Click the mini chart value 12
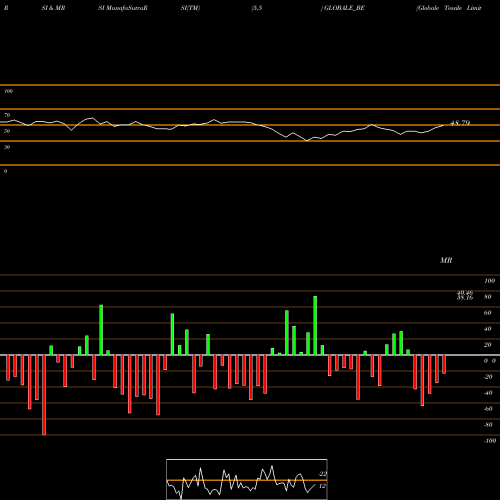 click(322, 486)
